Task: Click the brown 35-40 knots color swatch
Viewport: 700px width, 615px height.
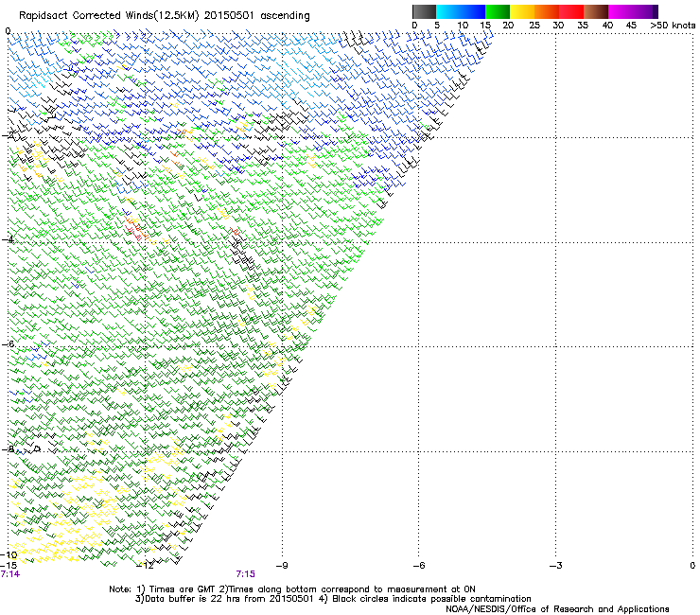Action: click(x=596, y=11)
